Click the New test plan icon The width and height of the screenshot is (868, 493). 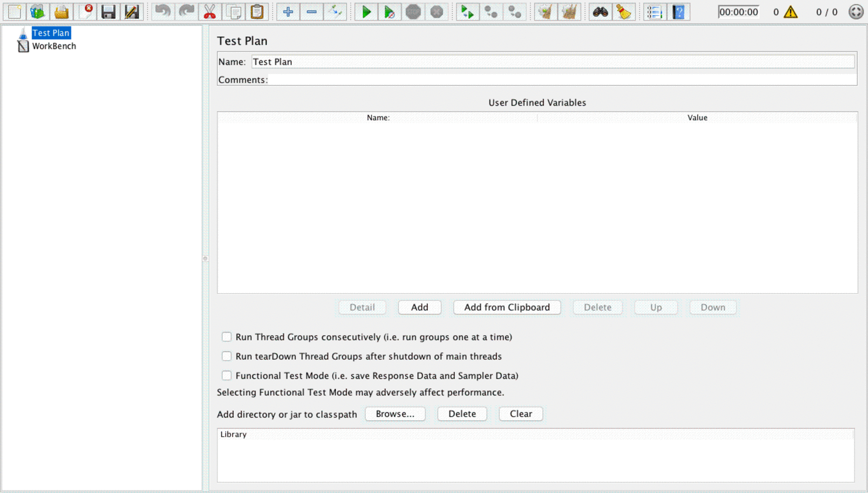coord(14,12)
